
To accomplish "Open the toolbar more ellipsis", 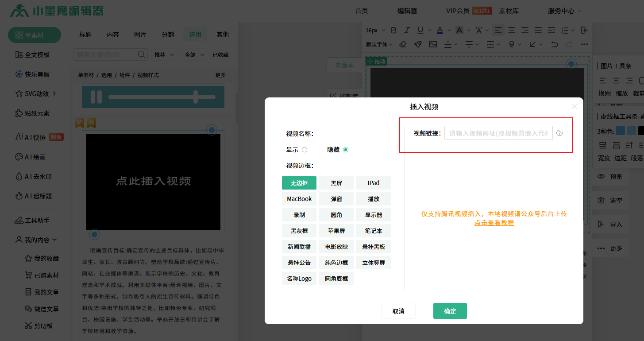I will (584, 44).
